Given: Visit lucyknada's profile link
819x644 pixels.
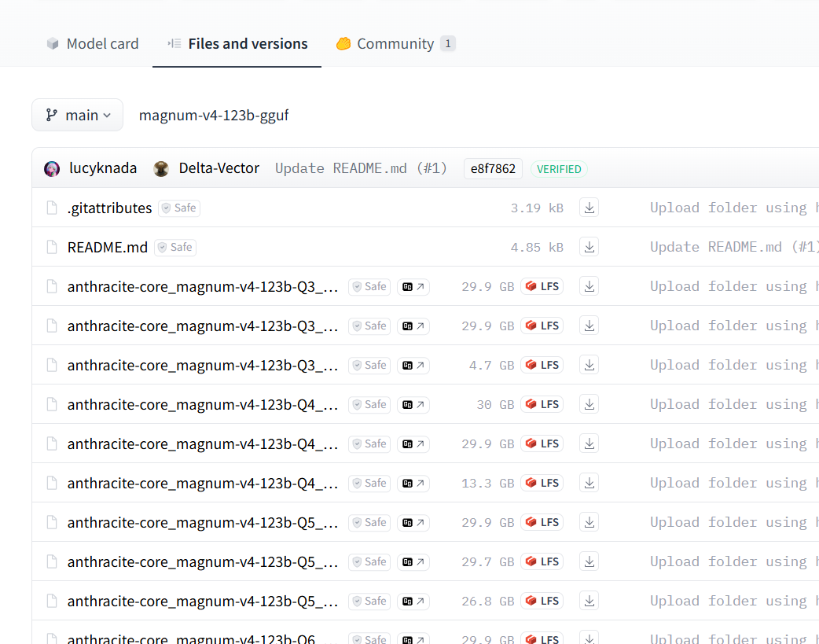Looking at the screenshot, I should tap(103, 168).
